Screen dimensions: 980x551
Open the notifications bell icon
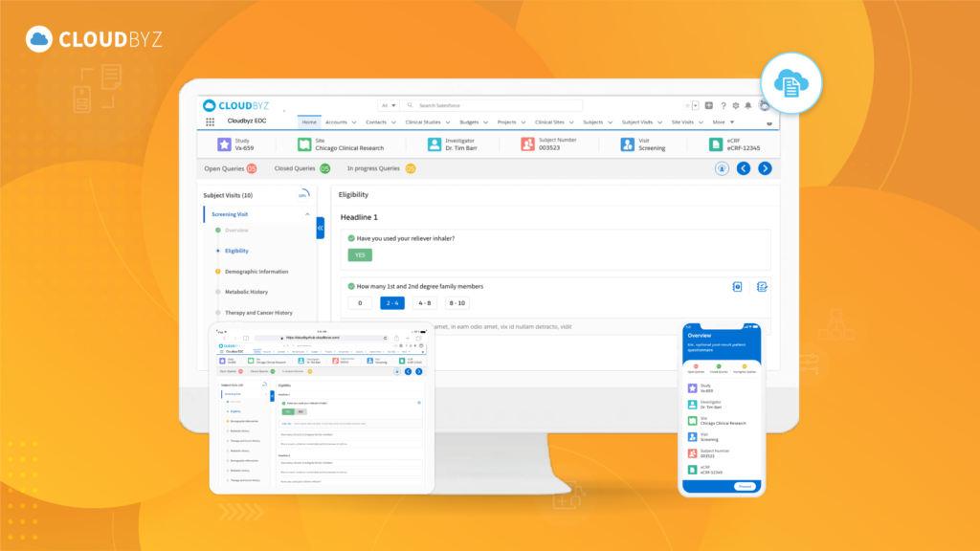(x=748, y=106)
